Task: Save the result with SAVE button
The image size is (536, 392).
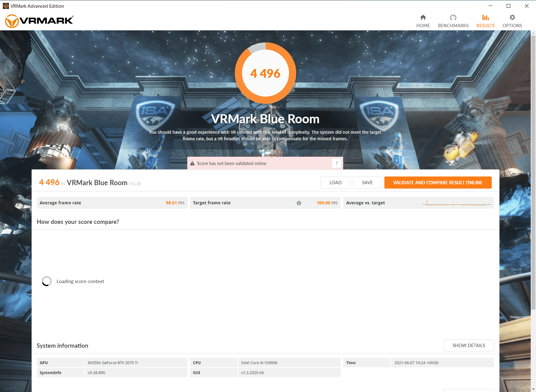Action: (x=367, y=183)
